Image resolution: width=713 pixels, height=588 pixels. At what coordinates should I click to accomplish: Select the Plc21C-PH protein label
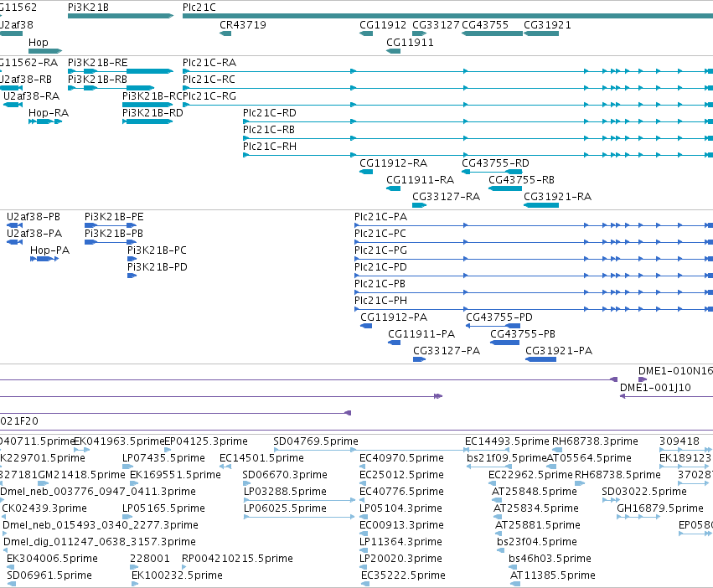[380, 301]
